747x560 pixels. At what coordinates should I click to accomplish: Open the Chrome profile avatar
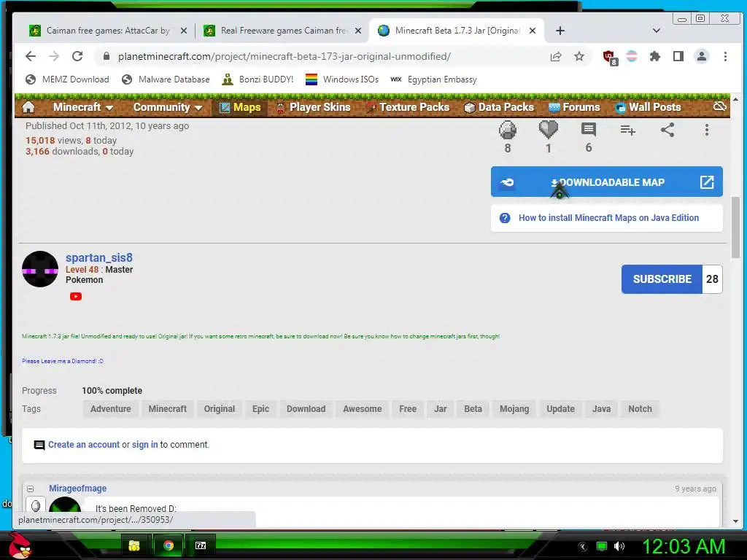coord(701,57)
